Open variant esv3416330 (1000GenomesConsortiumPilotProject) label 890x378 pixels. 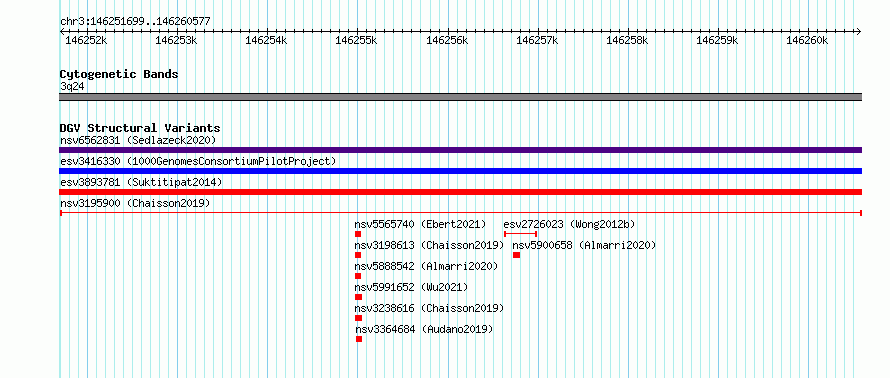pyautogui.click(x=198, y=161)
